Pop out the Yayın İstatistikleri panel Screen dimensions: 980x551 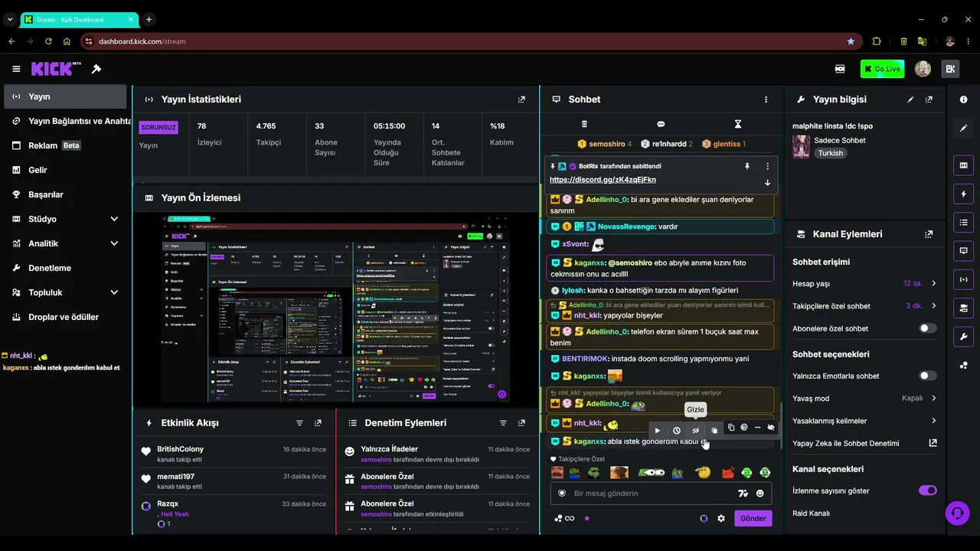click(x=522, y=99)
